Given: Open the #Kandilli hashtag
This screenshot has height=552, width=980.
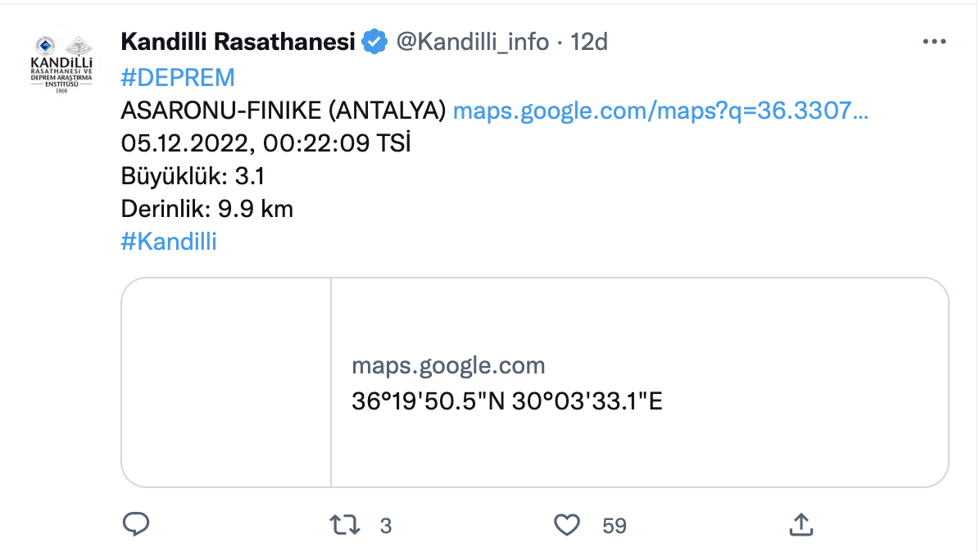Looking at the screenshot, I should [x=168, y=241].
